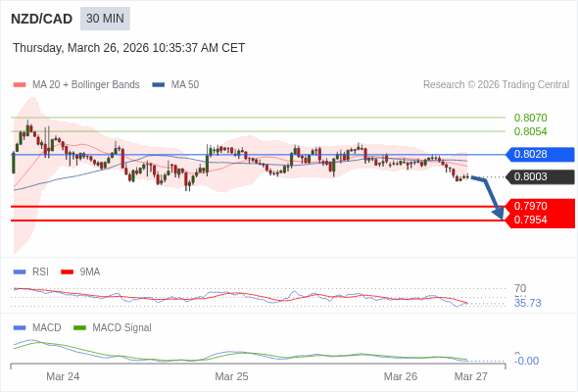
Task: Click the 0.8054 resistance level label
Action: tap(530, 131)
